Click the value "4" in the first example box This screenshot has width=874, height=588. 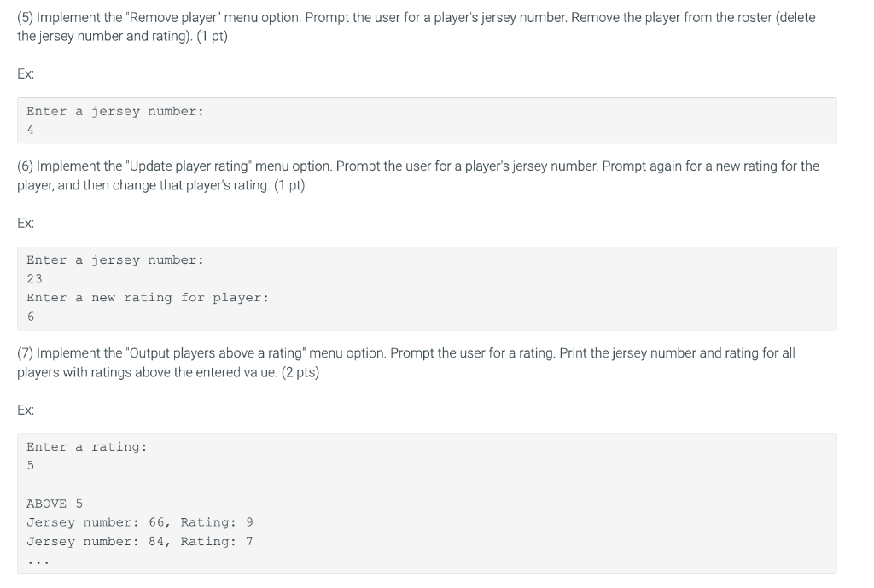pos(30,130)
